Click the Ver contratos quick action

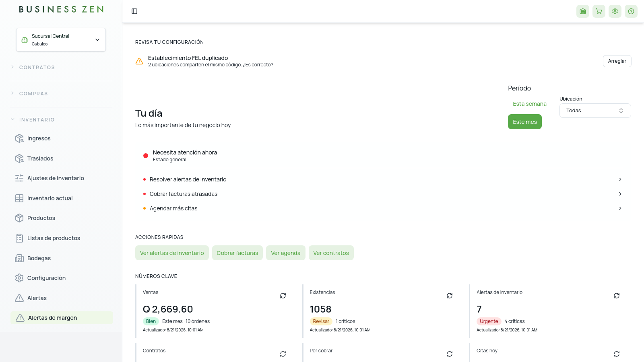pyautogui.click(x=331, y=253)
